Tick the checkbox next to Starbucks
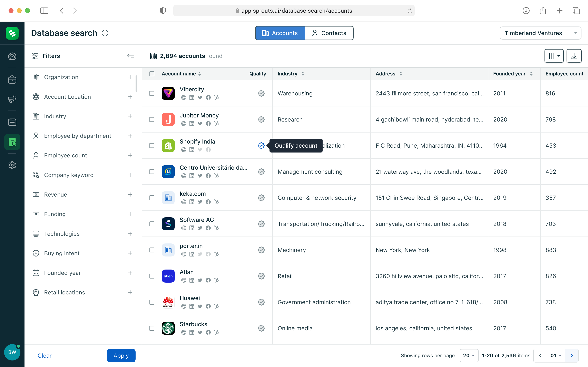 152,328
